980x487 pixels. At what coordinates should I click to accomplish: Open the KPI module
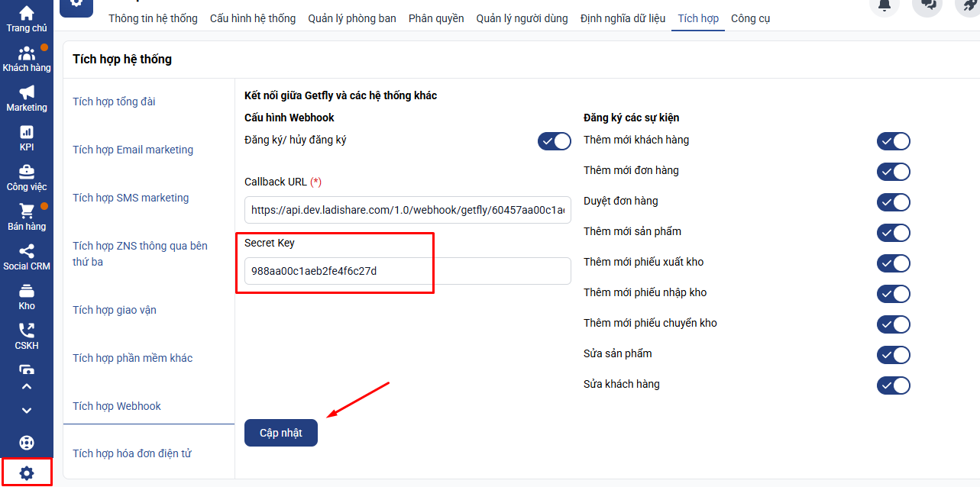tap(27, 137)
